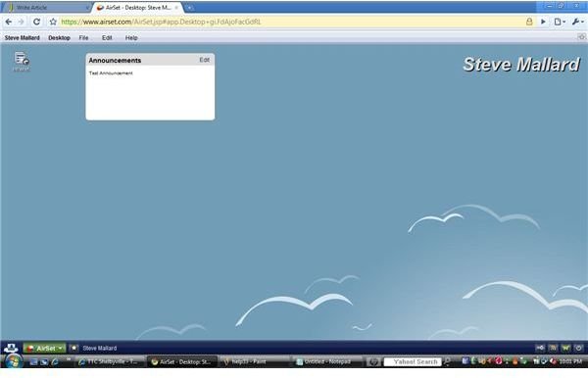The image size is (588, 378).
Task: Open the Steve Mallard menu
Action: point(23,38)
